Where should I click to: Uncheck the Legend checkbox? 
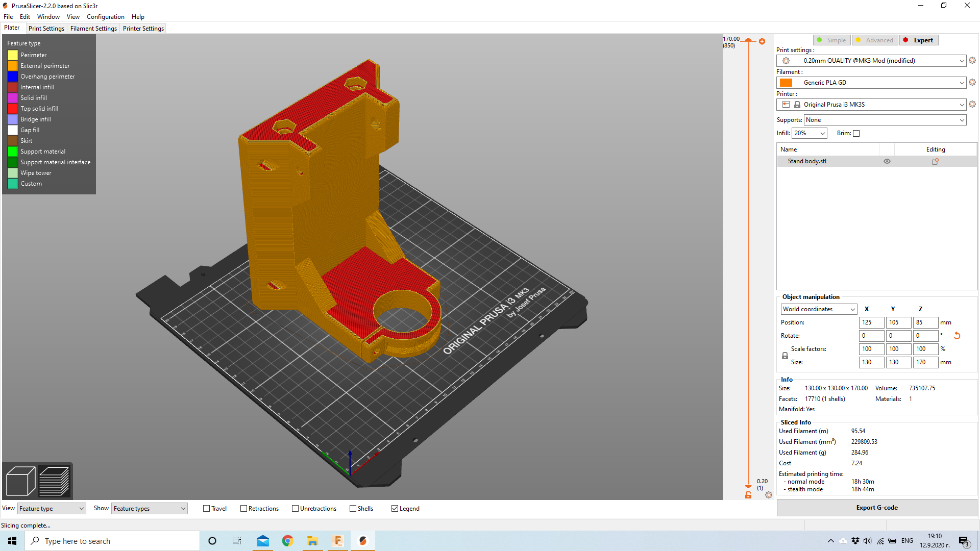point(395,509)
